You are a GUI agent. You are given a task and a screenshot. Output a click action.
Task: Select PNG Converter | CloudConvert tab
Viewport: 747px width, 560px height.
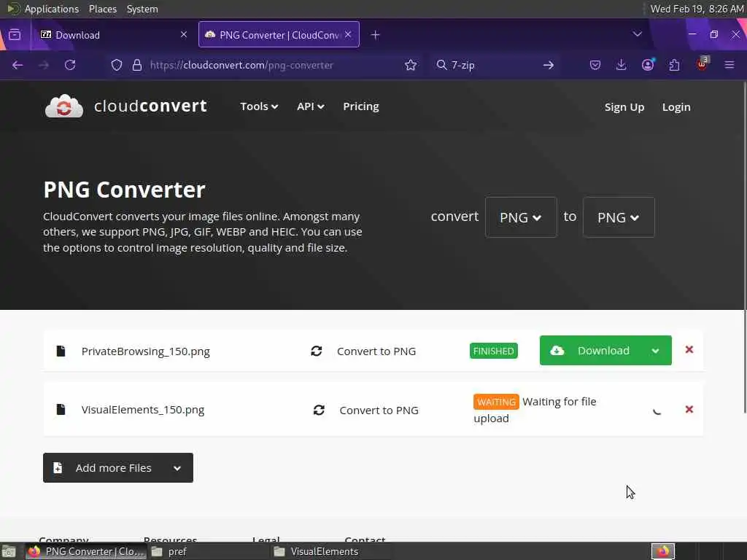(x=279, y=35)
